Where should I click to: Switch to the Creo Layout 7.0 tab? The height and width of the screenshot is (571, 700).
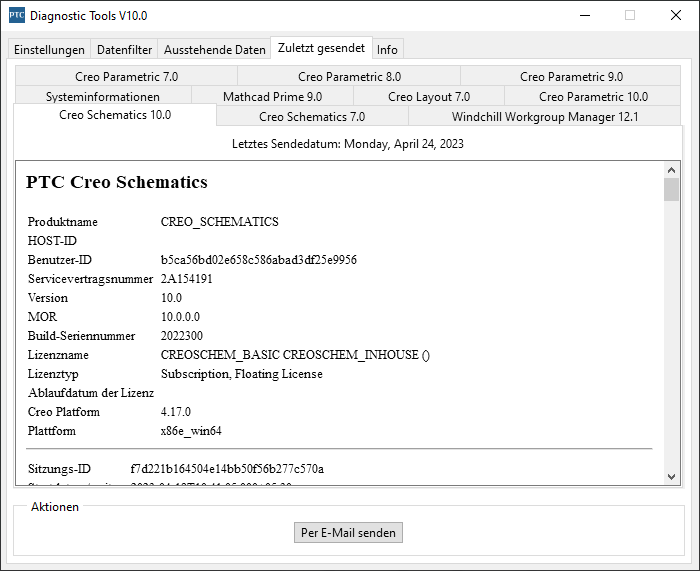tap(429, 96)
